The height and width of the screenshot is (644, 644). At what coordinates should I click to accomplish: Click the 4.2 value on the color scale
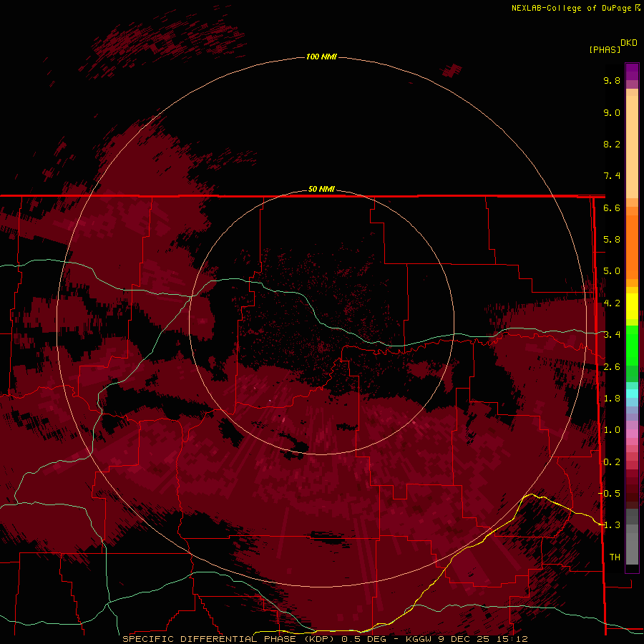click(612, 303)
